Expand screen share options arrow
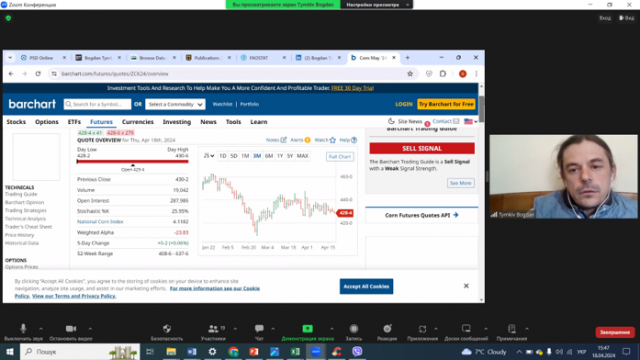The height and width of the screenshot is (360, 640). click(331, 328)
